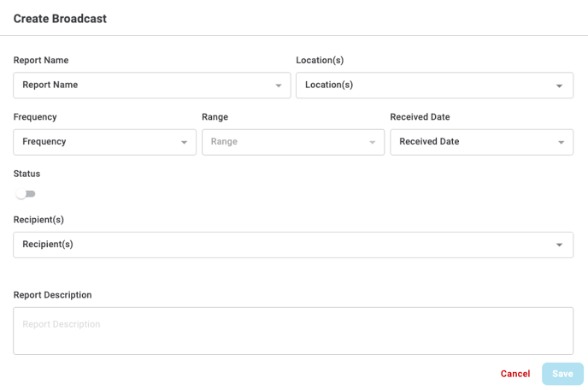Click the Range dropdown arrow icon

372,143
